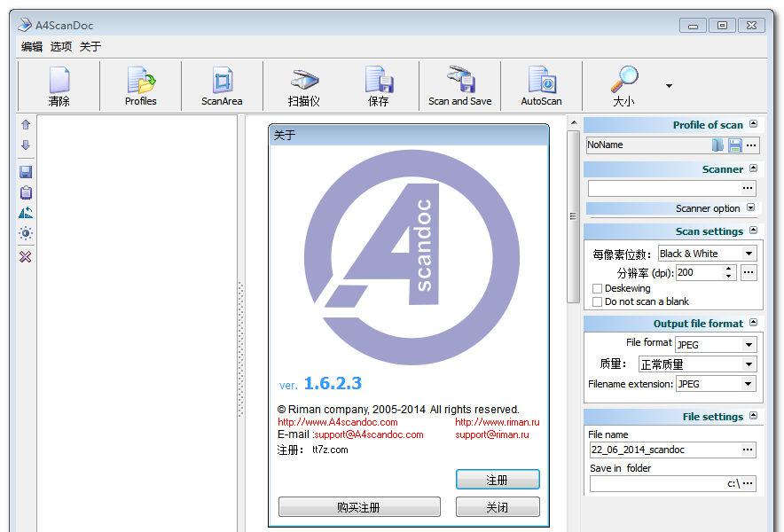
Task: Collapse the File settings section
Action: [x=754, y=416]
